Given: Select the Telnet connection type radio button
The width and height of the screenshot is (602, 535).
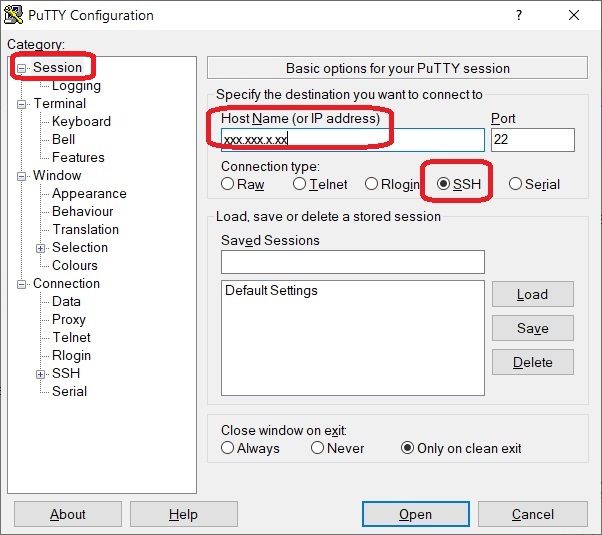Looking at the screenshot, I should pos(299,184).
